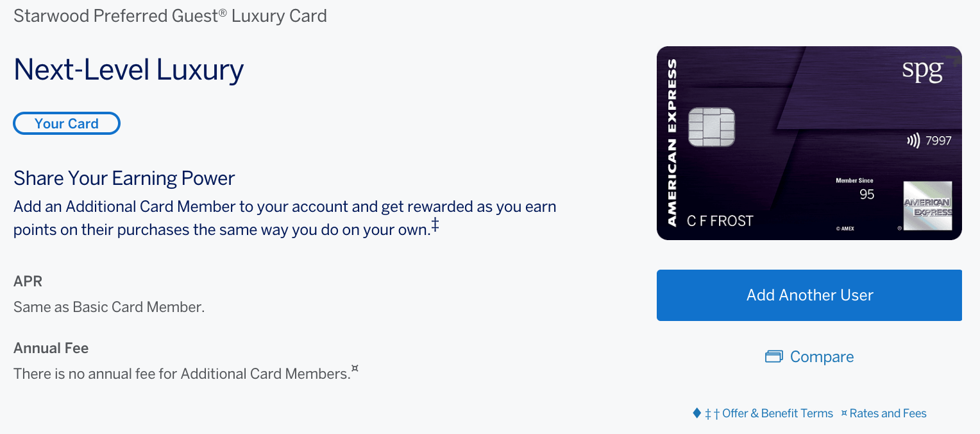
Task: Click the card ending digits 7997
Action: pos(939,141)
